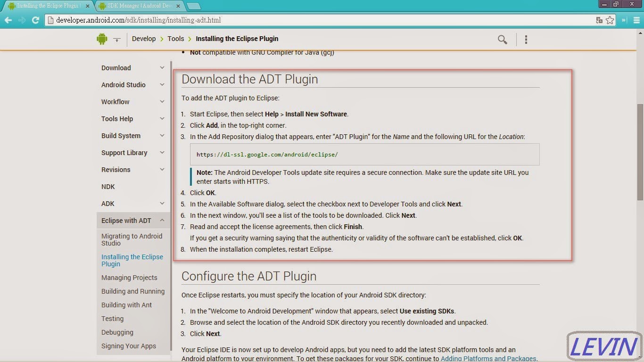Switch to the Installing the Eclipse Plugin tab
Screen dimensions: 644x362
point(48,6)
